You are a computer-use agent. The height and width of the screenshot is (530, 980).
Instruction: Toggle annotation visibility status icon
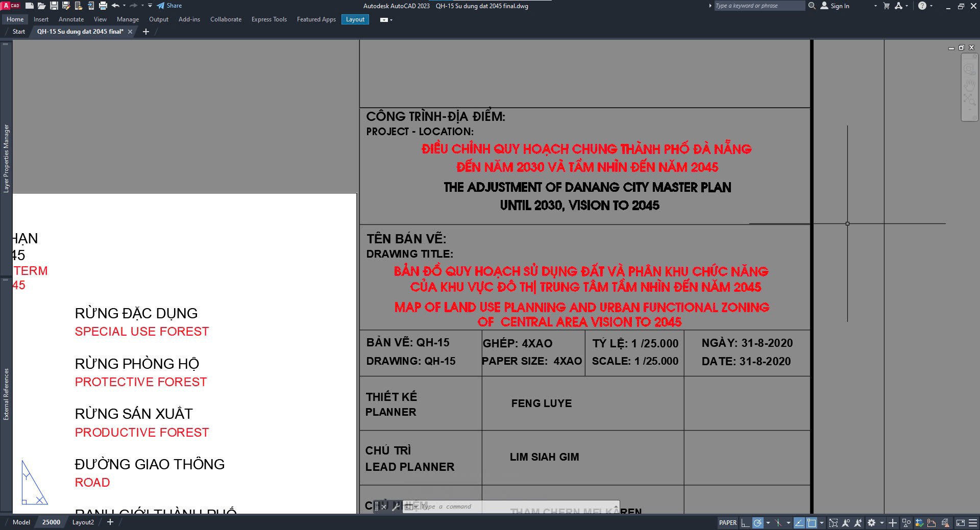[x=846, y=523]
